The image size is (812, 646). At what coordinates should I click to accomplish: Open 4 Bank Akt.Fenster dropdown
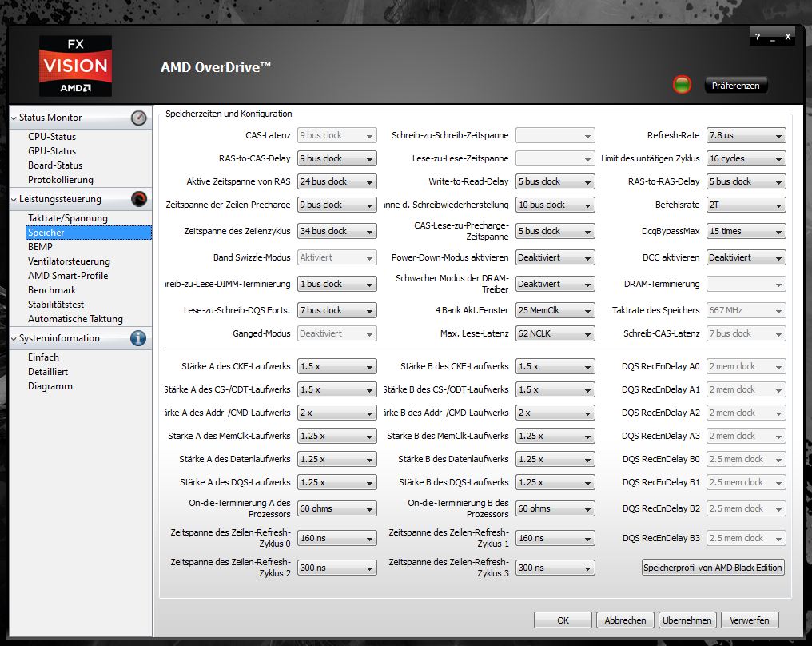pos(555,311)
